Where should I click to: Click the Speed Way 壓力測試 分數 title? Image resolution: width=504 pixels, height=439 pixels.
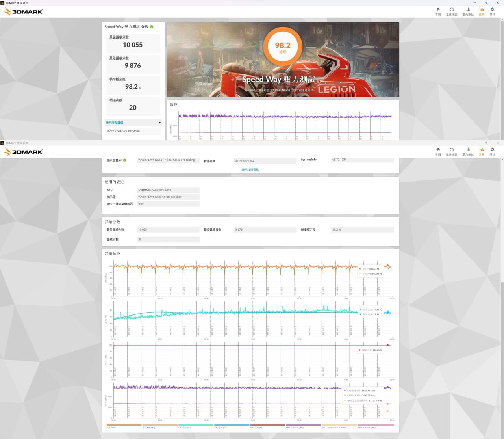pyautogui.click(x=126, y=27)
